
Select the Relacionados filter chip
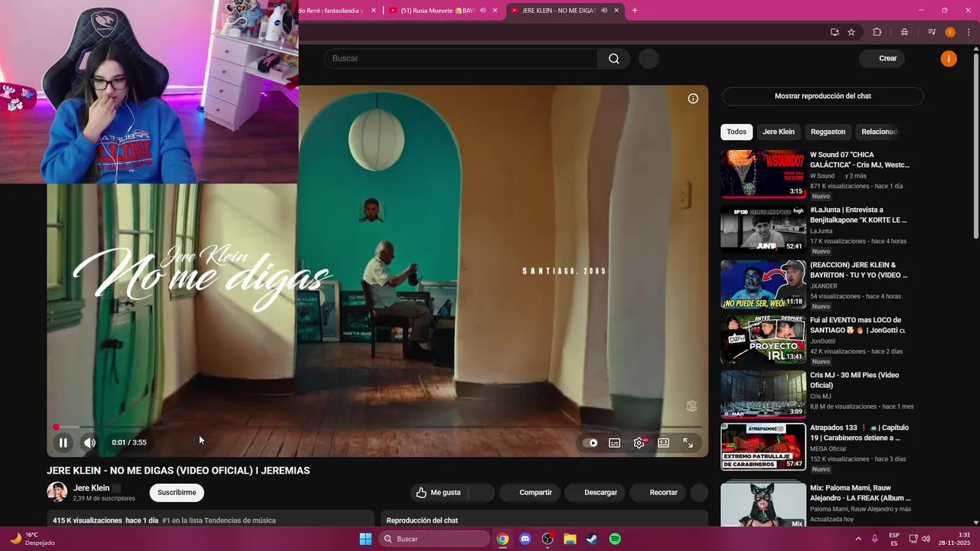pyautogui.click(x=879, y=132)
